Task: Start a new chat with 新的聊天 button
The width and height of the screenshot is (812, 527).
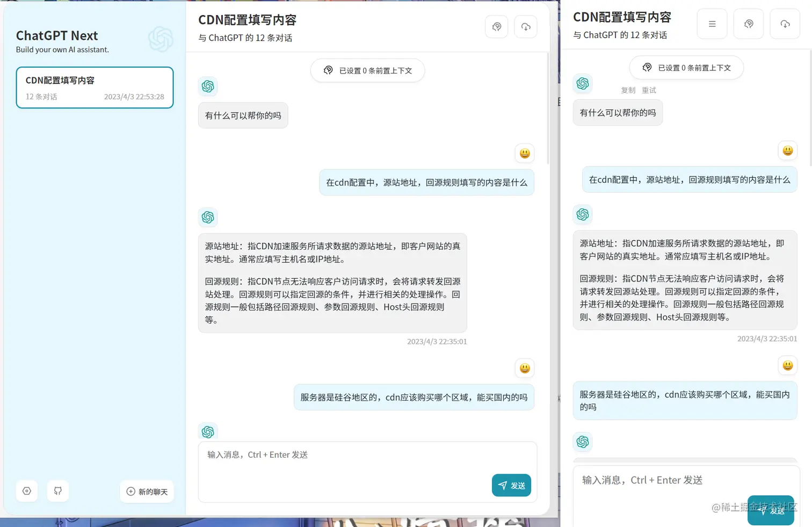Action: coord(147,492)
